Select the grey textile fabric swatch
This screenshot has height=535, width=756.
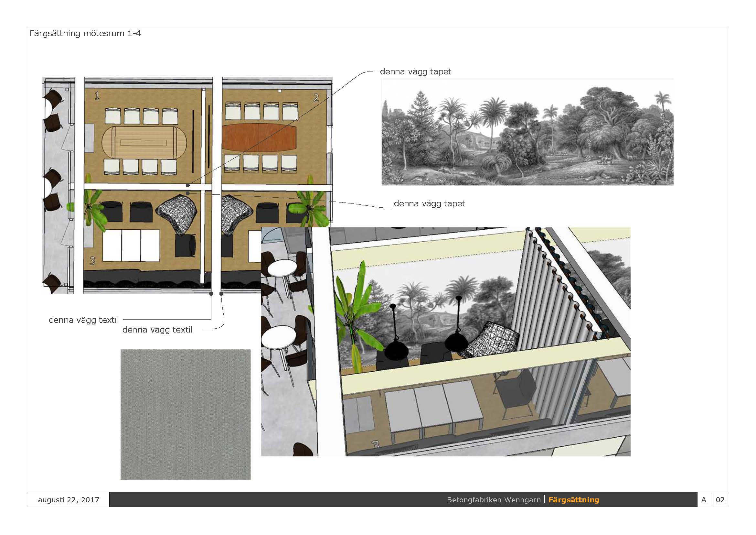pyautogui.click(x=186, y=414)
